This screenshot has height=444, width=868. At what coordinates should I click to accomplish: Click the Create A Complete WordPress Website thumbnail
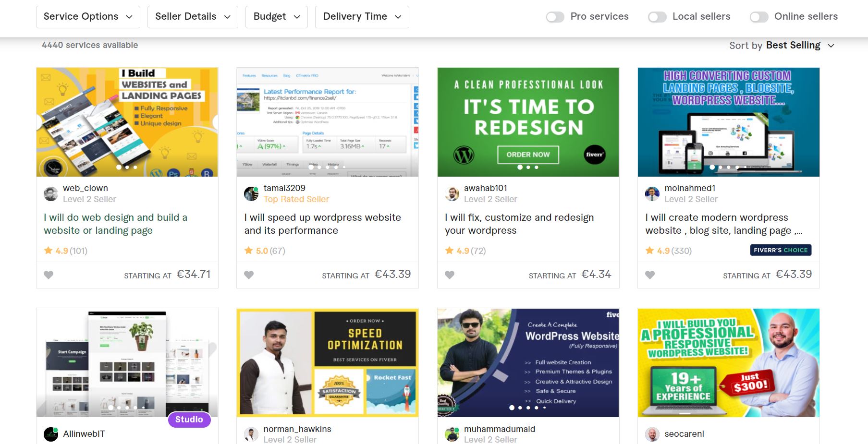coord(528,363)
